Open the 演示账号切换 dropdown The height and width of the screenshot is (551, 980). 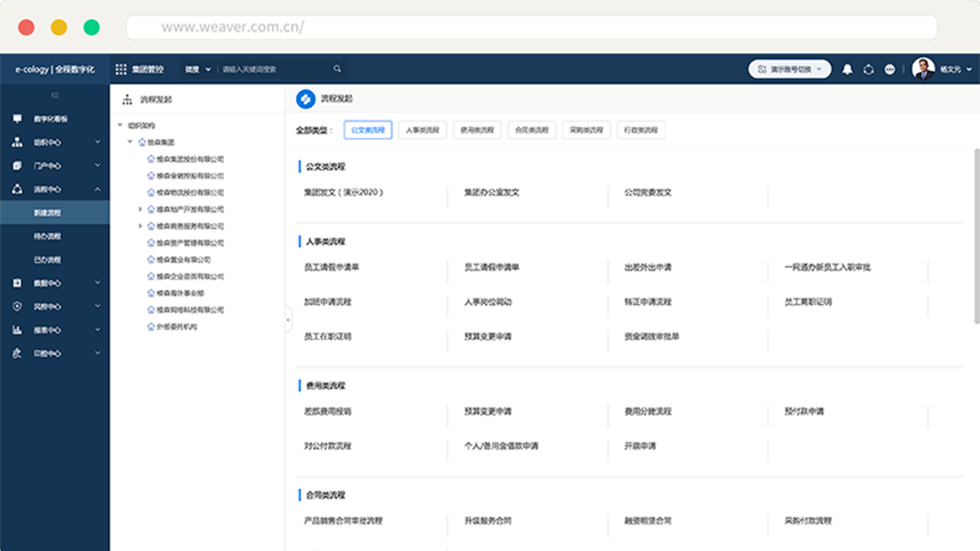(x=790, y=69)
